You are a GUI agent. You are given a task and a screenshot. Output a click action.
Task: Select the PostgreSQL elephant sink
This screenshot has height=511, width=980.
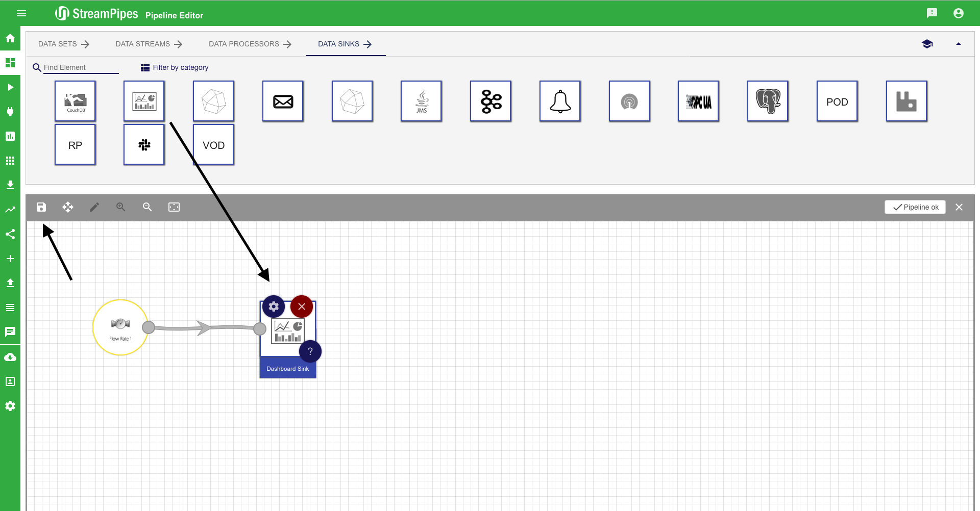[x=768, y=101]
